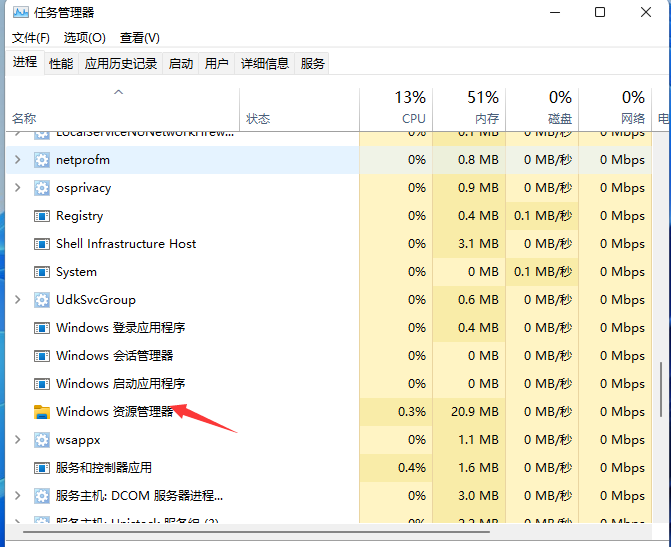Expand the 服务主机: DCOM process group
The height and width of the screenshot is (547, 671).
point(18,496)
